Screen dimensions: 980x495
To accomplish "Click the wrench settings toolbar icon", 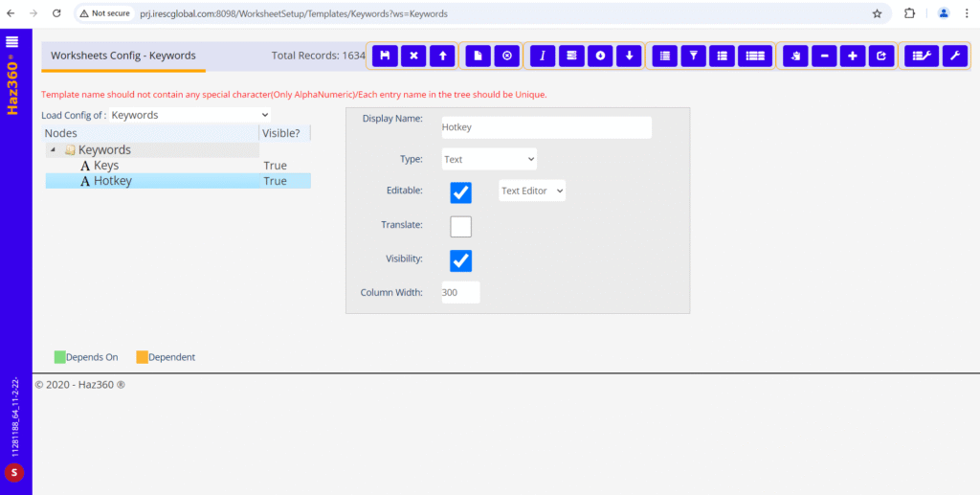I will 954,56.
